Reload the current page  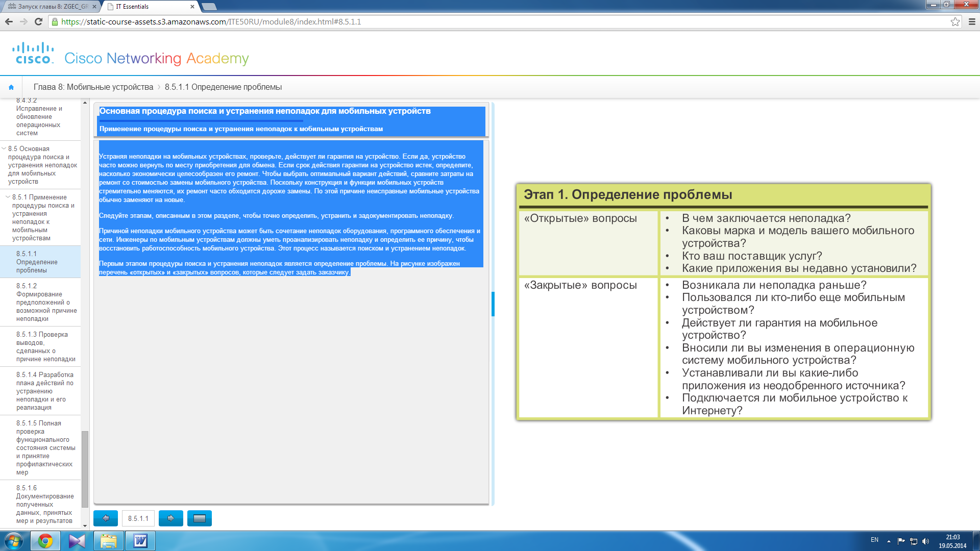[x=38, y=21]
